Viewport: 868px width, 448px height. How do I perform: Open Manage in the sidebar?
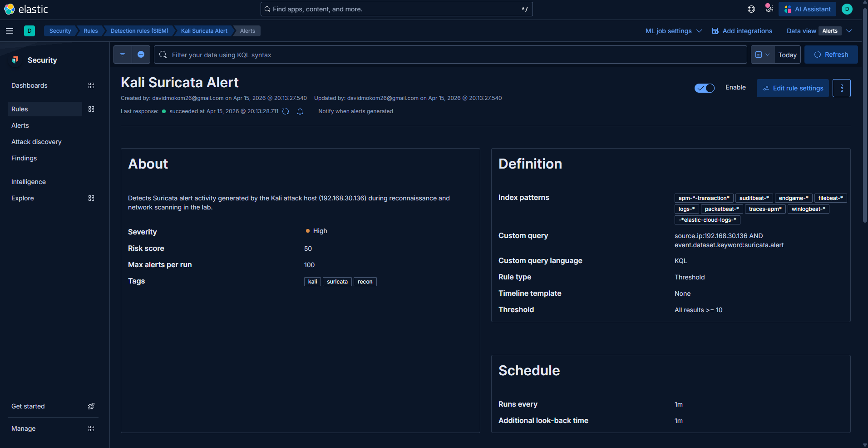[24, 428]
